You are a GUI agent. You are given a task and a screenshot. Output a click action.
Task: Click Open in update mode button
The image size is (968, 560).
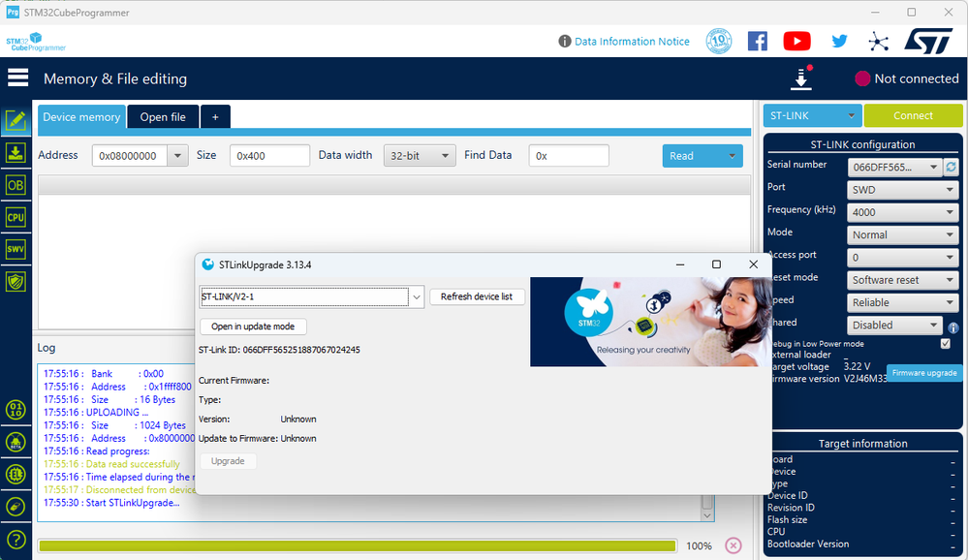pyautogui.click(x=253, y=326)
